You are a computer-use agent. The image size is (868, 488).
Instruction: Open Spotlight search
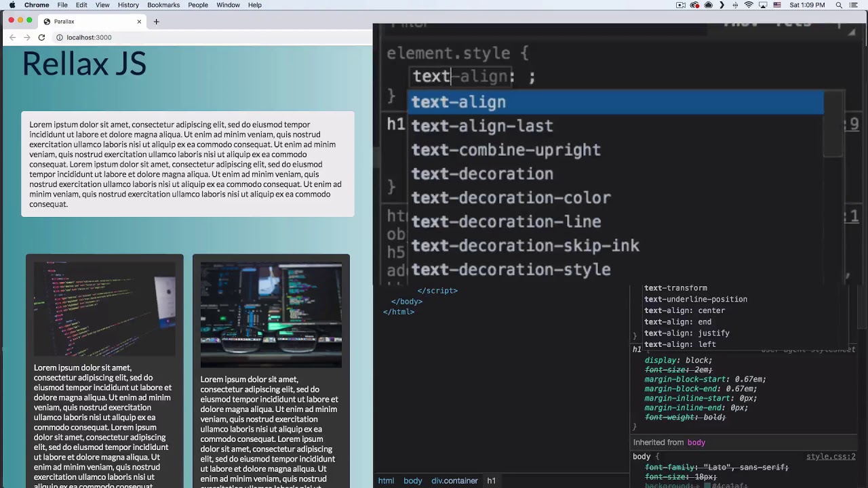(x=839, y=5)
